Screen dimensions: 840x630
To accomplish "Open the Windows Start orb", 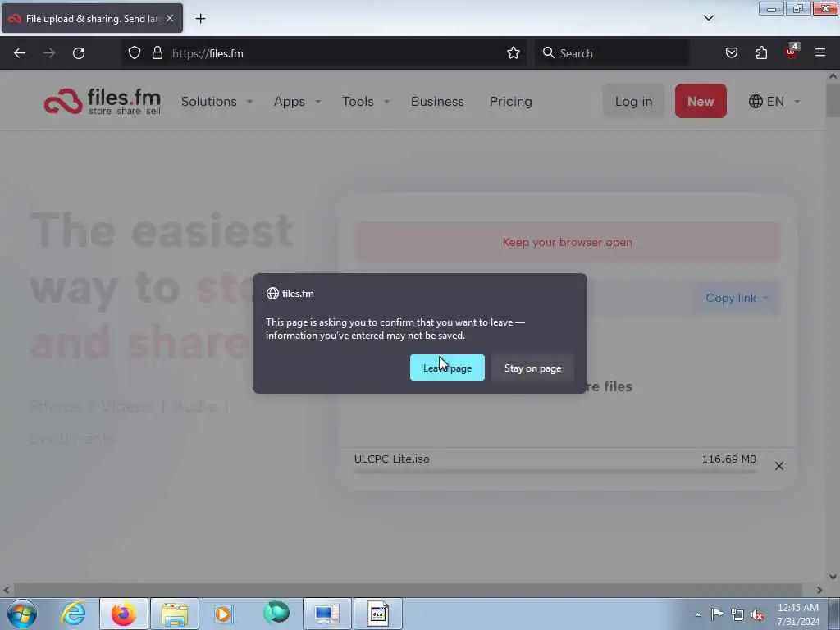I will point(22,614).
